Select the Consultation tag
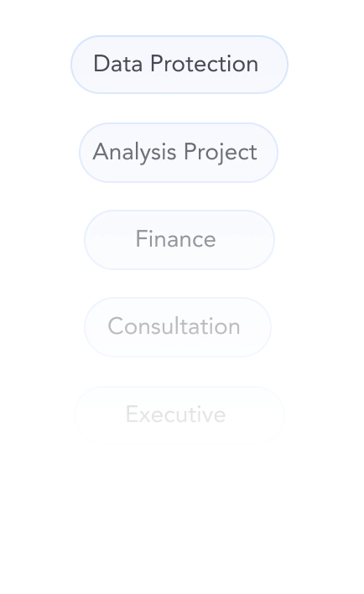 pos(178,327)
